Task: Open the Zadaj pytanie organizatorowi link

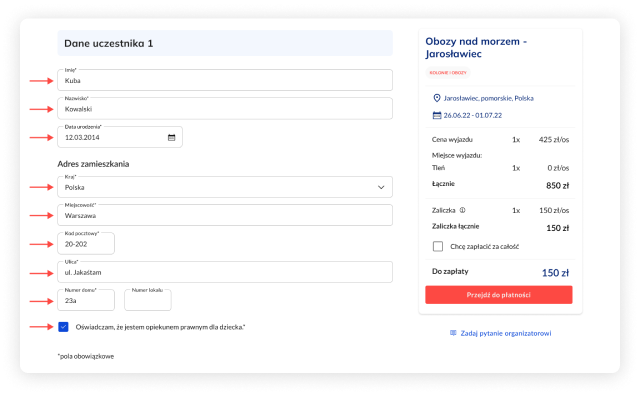Action: click(506, 333)
